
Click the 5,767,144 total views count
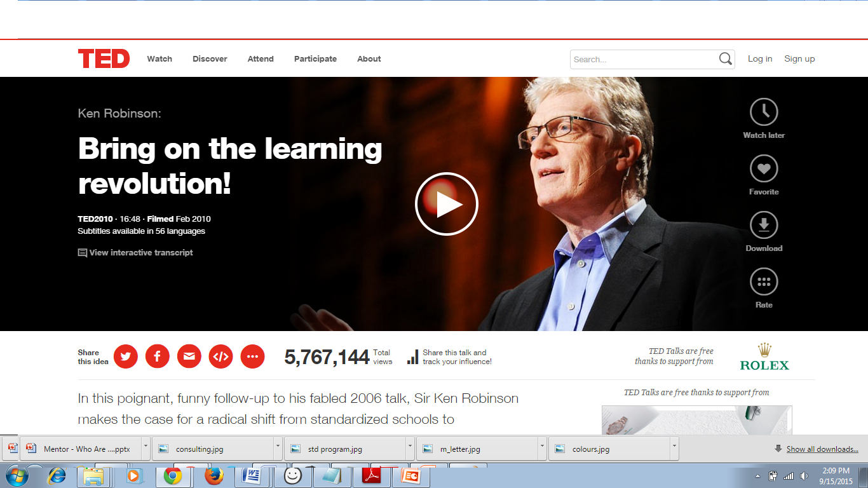coord(327,357)
